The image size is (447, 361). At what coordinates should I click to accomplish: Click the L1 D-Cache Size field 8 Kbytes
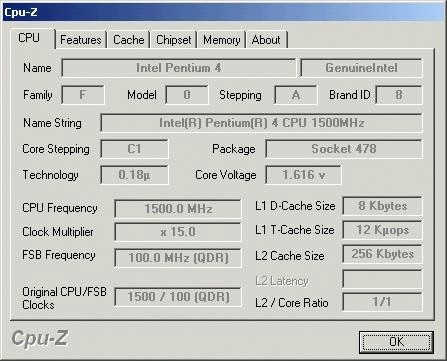pyautogui.click(x=382, y=206)
